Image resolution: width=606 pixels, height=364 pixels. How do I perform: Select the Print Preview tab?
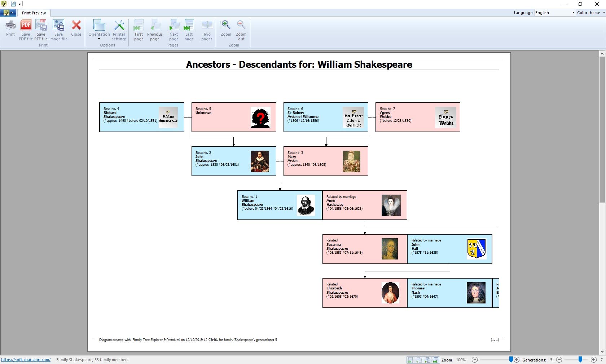click(x=34, y=13)
